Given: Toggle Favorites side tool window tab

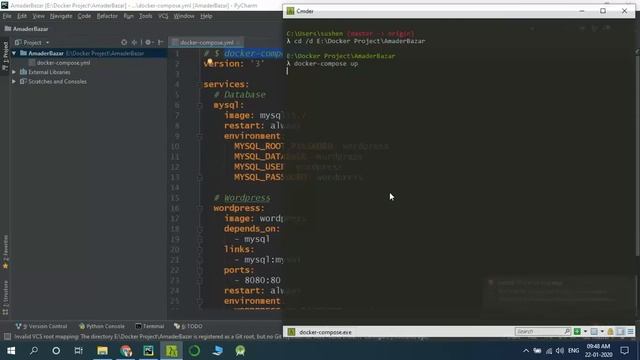Looking at the screenshot, I should [5, 252].
